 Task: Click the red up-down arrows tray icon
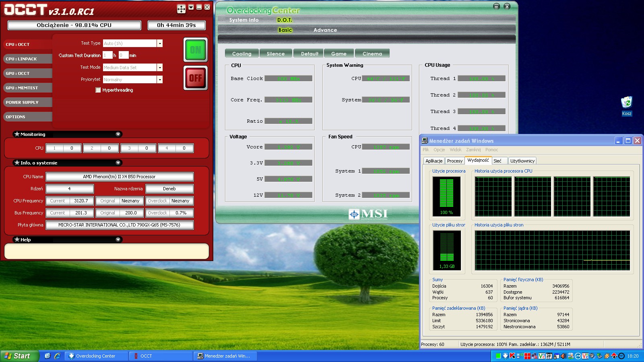(614, 356)
